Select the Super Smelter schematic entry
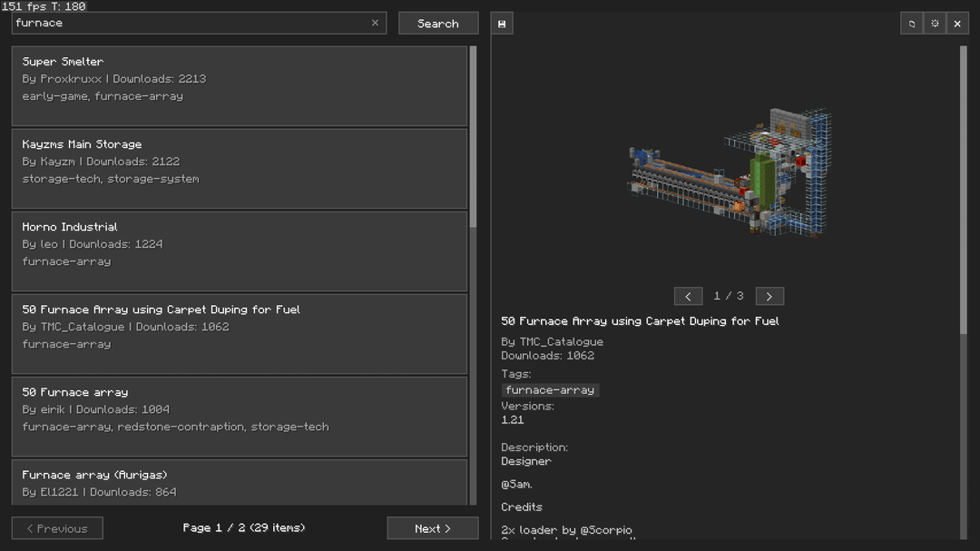This screenshot has height=551, width=980. tap(239, 86)
